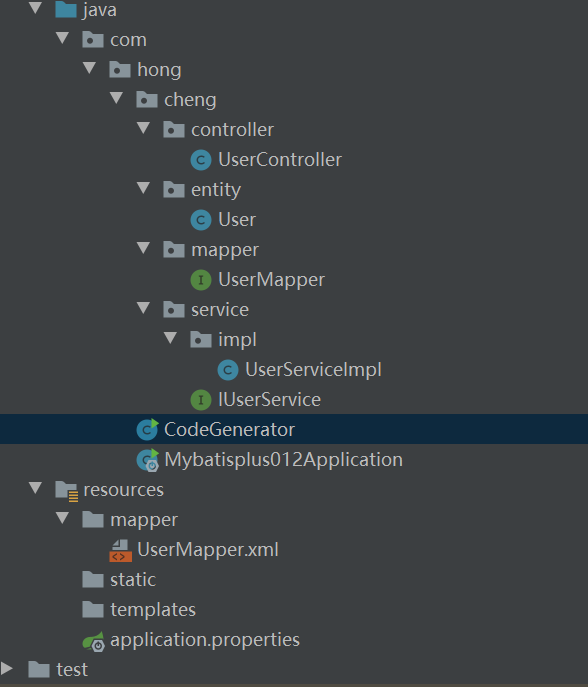The width and height of the screenshot is (588, 687).
Task: Collapse the java source folder arrow
Action: [35, 8]
